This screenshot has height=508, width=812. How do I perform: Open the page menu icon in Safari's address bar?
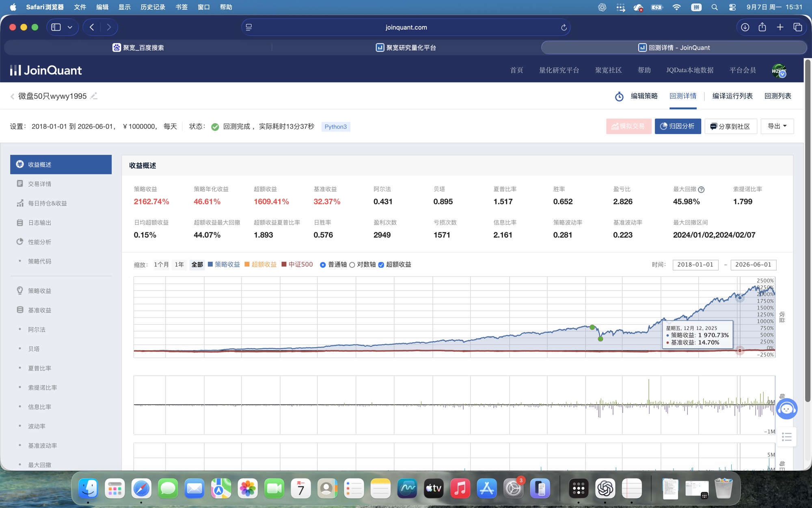click(x=249, y=27)
